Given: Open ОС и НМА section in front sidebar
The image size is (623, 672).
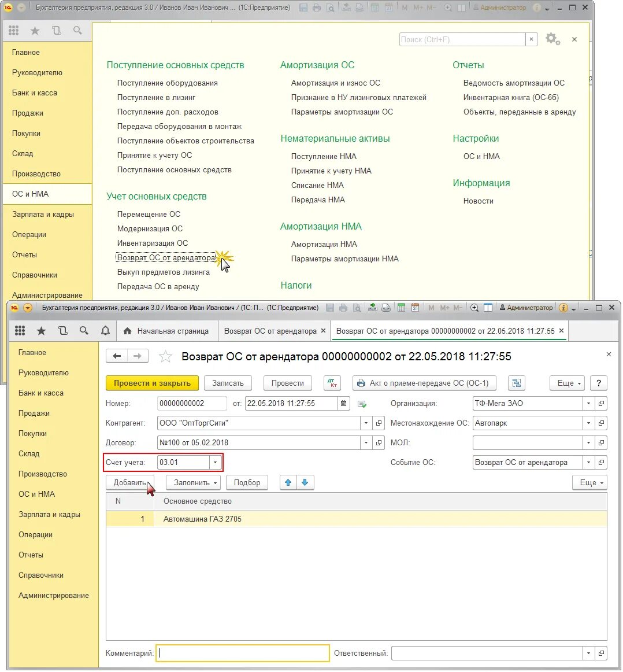Looking at the screenshot, I should coord(37,494).
